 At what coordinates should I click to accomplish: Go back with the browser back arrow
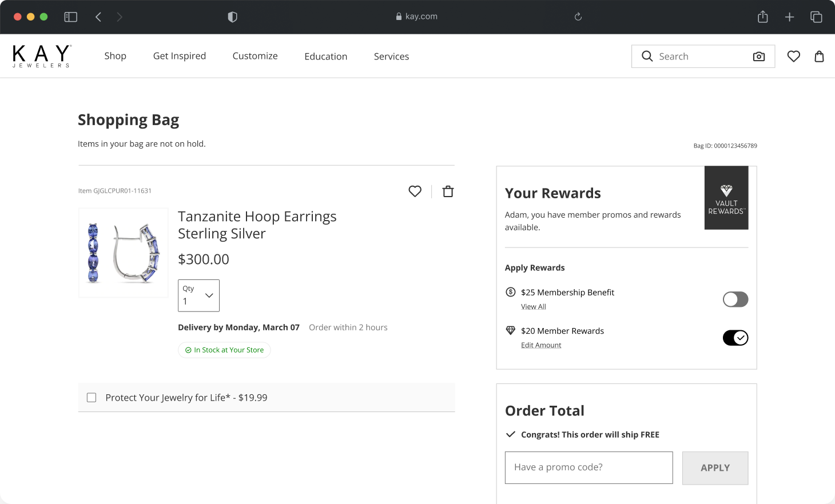98,17
